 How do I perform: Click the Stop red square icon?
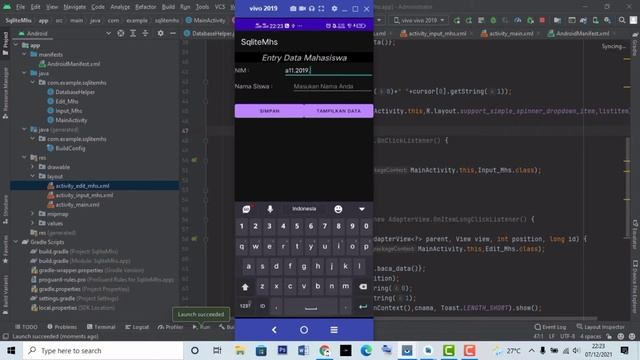542,20
